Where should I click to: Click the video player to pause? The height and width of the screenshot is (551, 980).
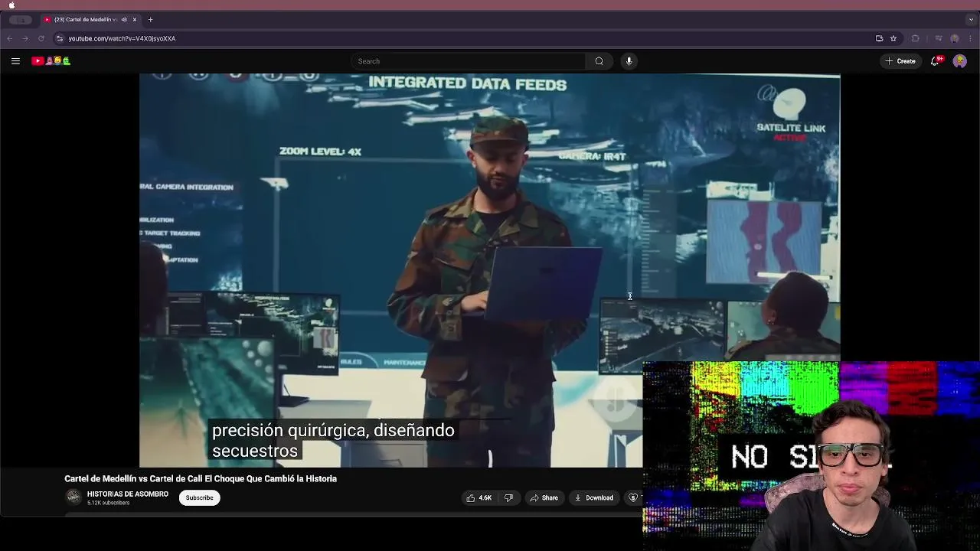tap(489, 270)
